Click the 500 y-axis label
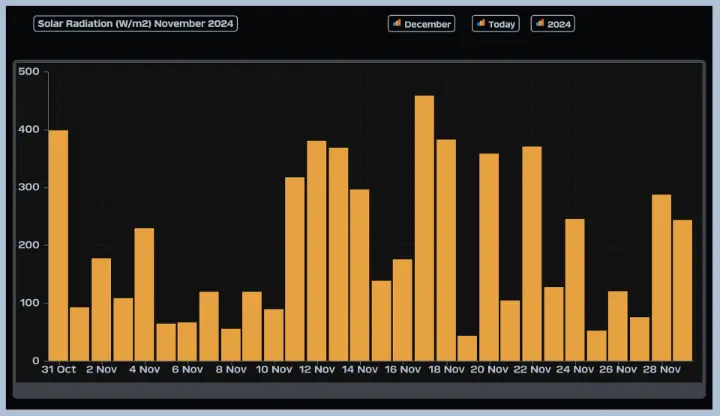This screenshot has height=416, width=720. [28, 72]
